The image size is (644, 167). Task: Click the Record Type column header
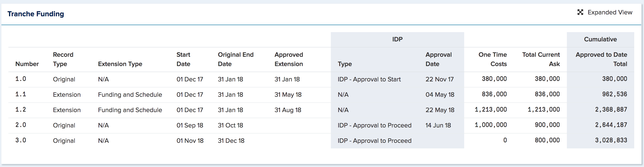pyautogui.click(x=63, y=59)
